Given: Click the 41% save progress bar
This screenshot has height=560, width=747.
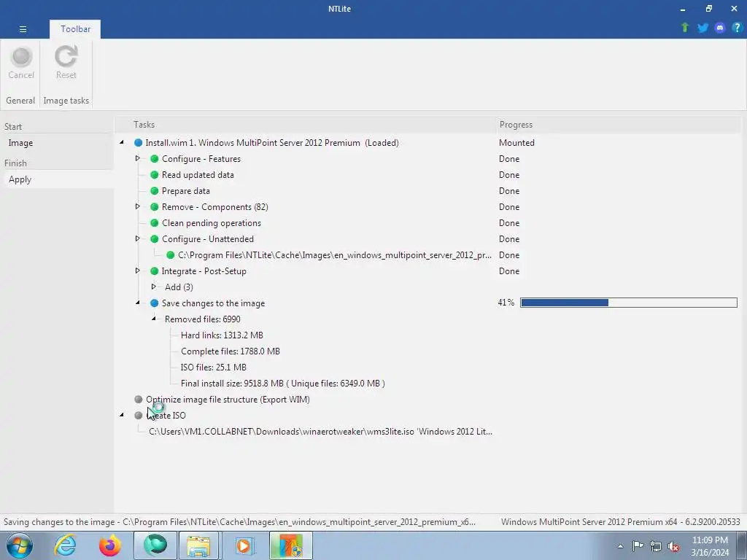Looking at the screenshot, I should click(628, 303).
